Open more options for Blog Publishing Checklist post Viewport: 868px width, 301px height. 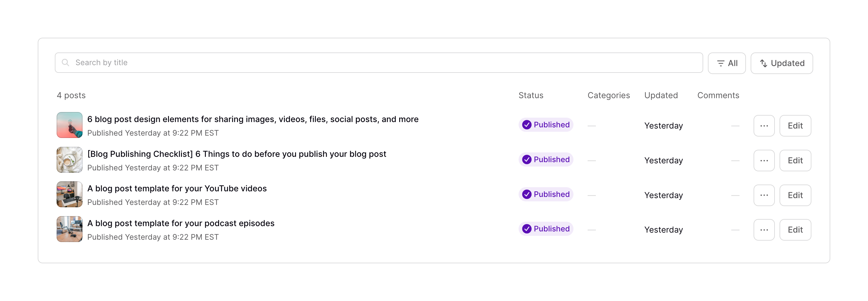tap(764, 160)
